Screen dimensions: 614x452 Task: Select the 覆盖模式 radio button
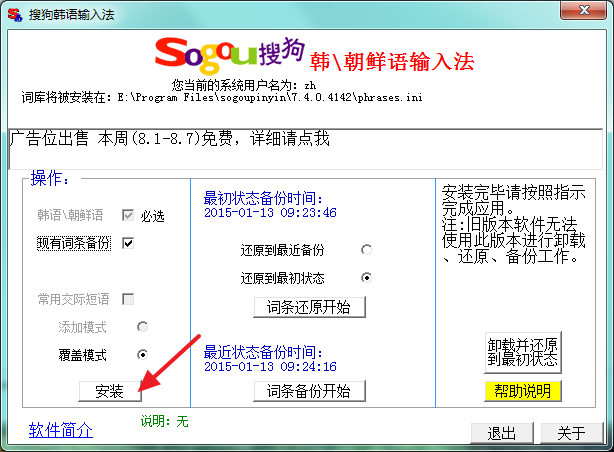[x=143, y=355]
